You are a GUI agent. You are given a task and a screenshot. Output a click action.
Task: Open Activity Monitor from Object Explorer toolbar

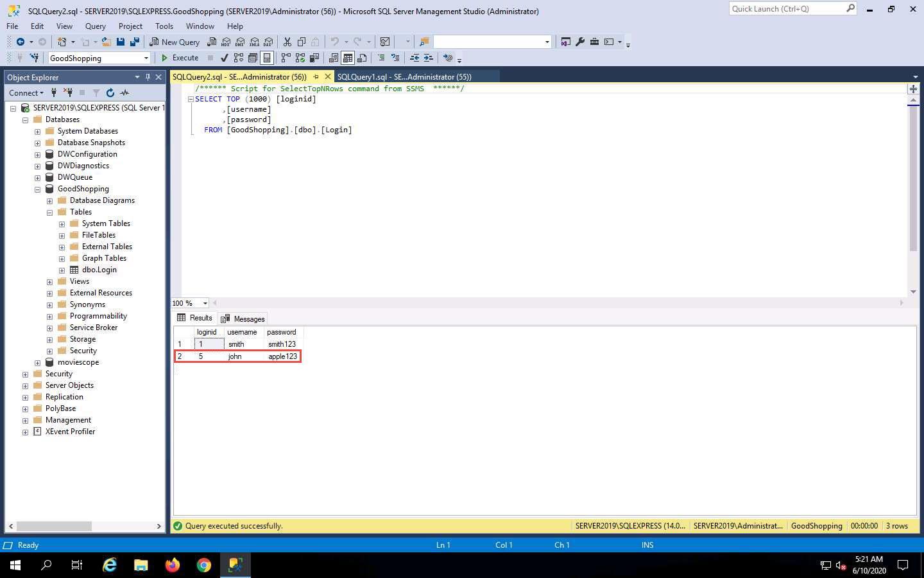124,92
